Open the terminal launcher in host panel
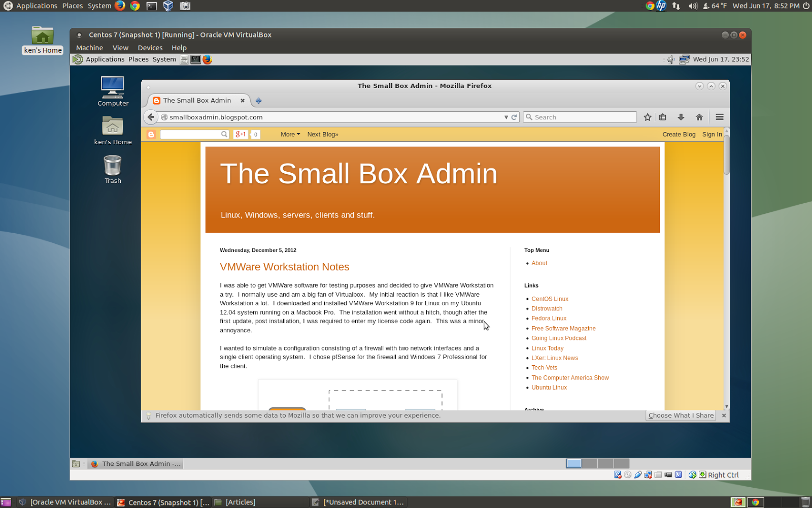The height and width of the screenshot is (508, 812). 152,6
